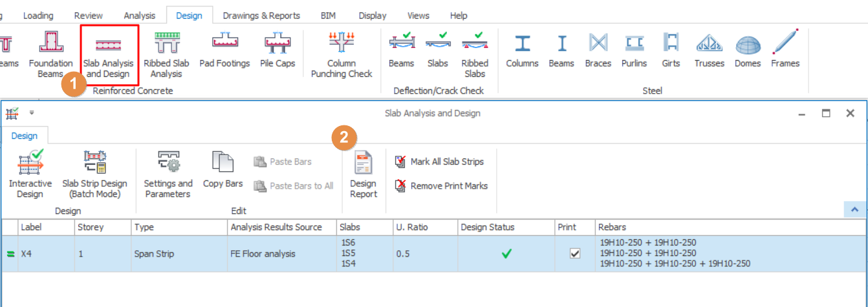The width and height of the screenshot is (868, 307).
Task: Open Settings and Parameters
Action: pos(168,175)
